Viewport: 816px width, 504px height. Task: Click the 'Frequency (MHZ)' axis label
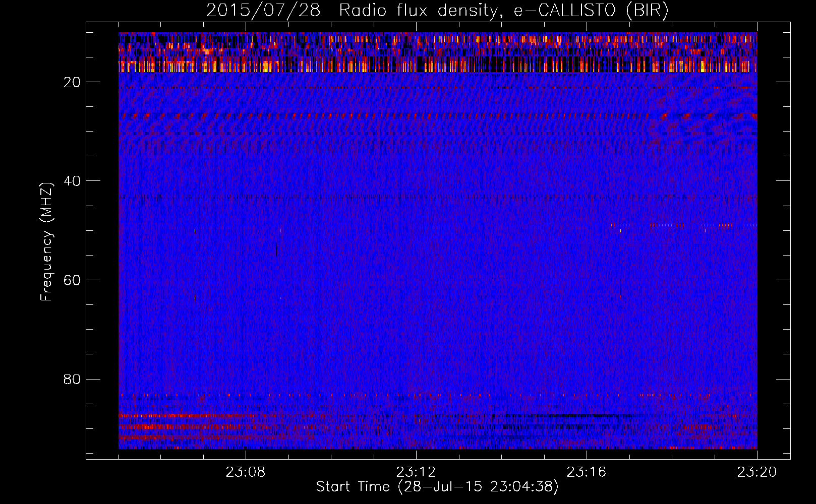coord(46,242)
